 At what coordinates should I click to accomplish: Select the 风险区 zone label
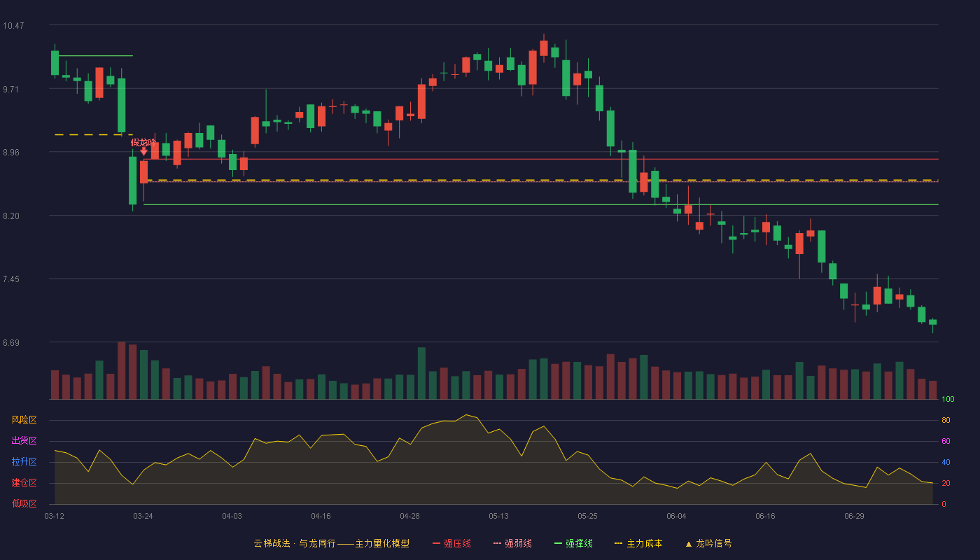24,420
